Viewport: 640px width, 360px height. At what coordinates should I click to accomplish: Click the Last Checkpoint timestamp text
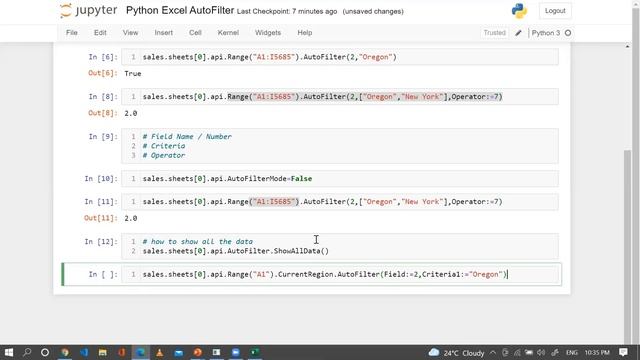pos(287,11)
